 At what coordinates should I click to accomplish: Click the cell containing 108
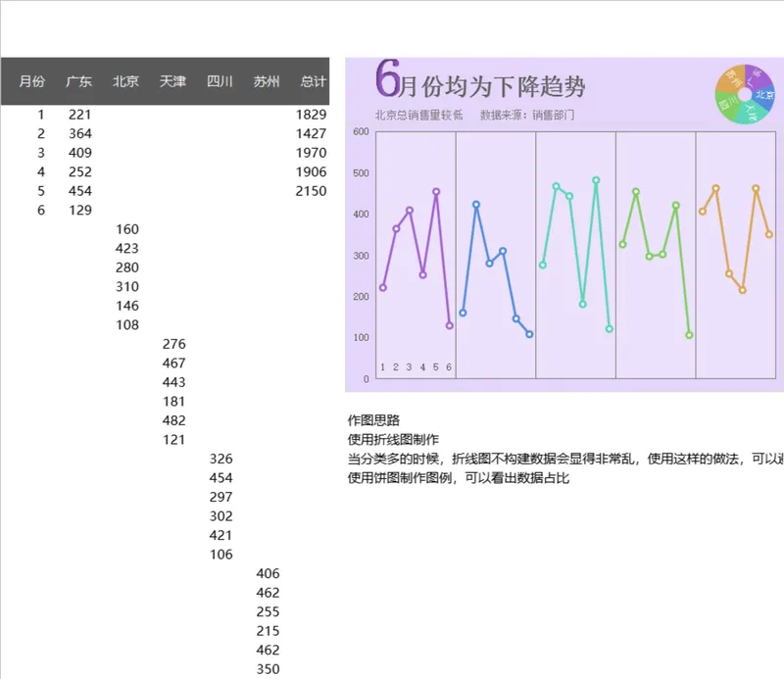pyautogui.click(x=127, y=325)
